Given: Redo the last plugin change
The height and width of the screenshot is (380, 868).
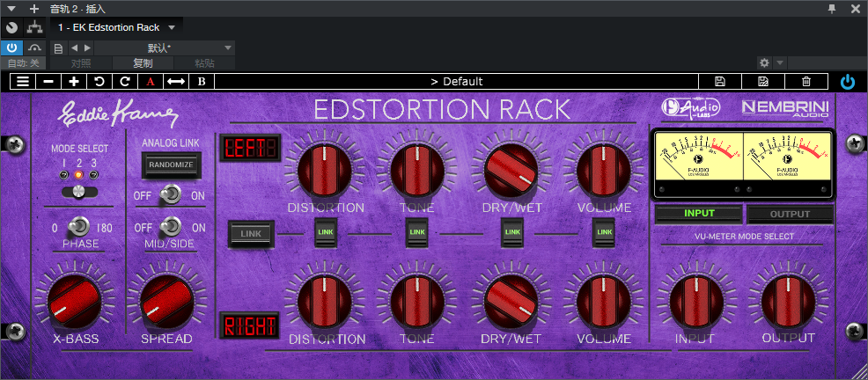Looking at the screenshot, I should 124,81.
